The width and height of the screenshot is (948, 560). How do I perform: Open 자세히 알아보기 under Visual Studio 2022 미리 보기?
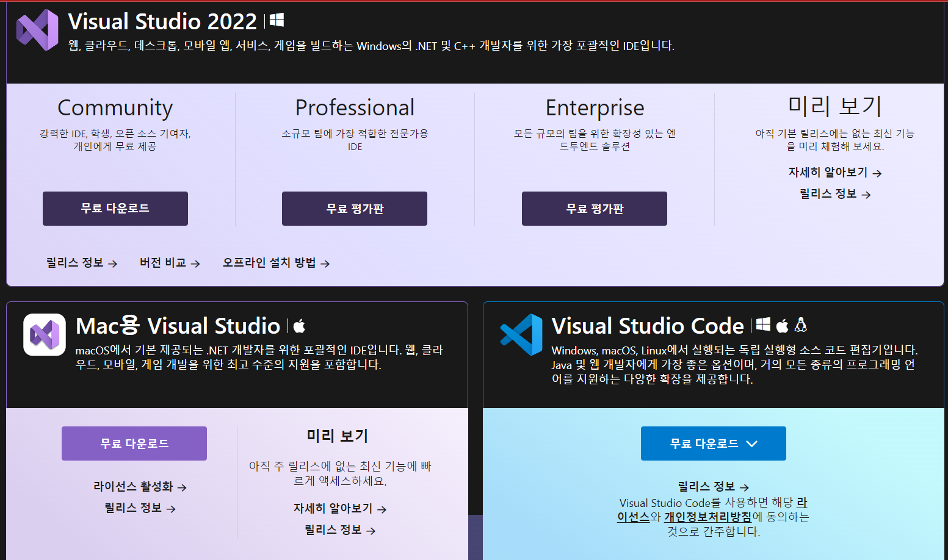[835, 173]
